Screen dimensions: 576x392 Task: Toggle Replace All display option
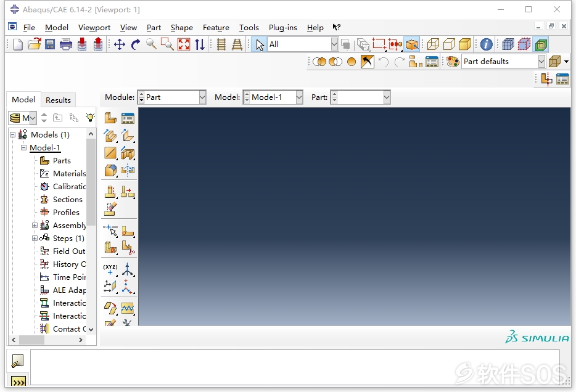point(352,62)
